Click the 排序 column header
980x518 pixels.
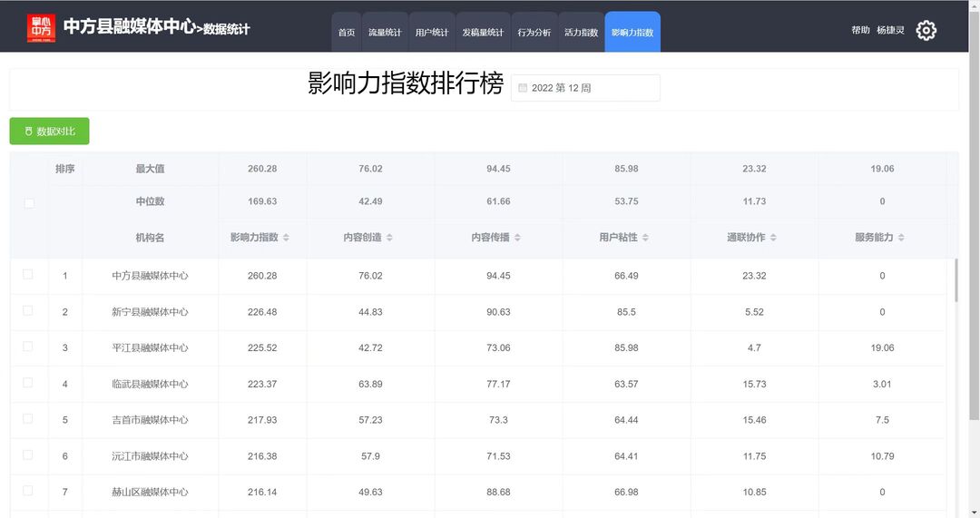coord(65,169)
